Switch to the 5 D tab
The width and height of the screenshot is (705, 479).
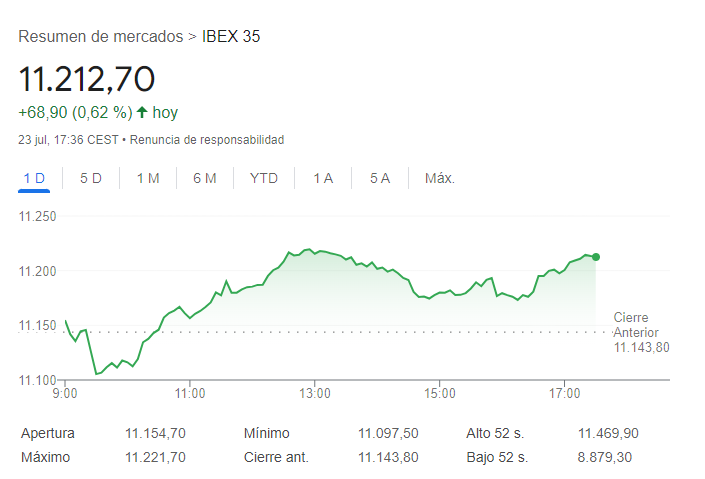[91, 178]
